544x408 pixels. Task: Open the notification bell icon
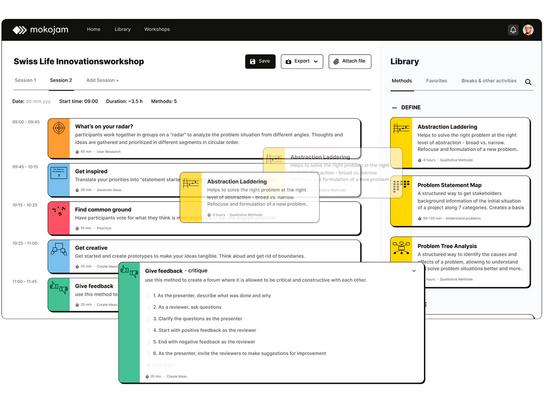point(513,30)
